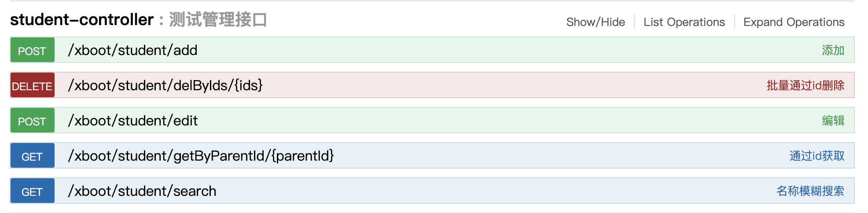Toggle Show/Hide for student-controller
This screenshot has height=213, width=868.
(595, 22)
